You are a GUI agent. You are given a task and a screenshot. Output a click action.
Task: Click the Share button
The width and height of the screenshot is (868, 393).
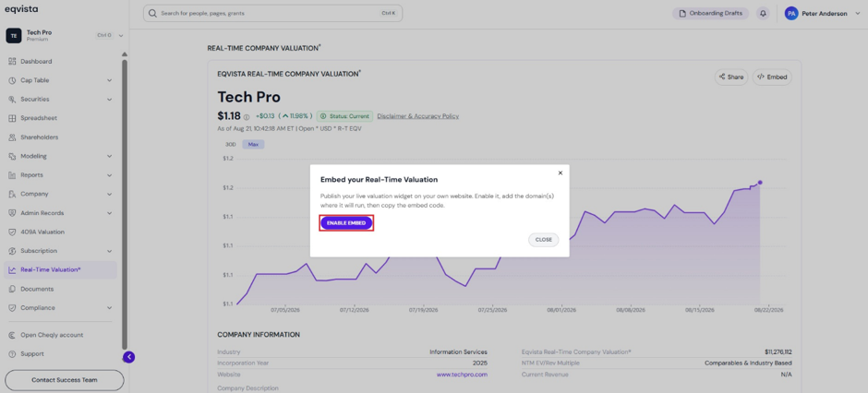[x=731, y=77]
